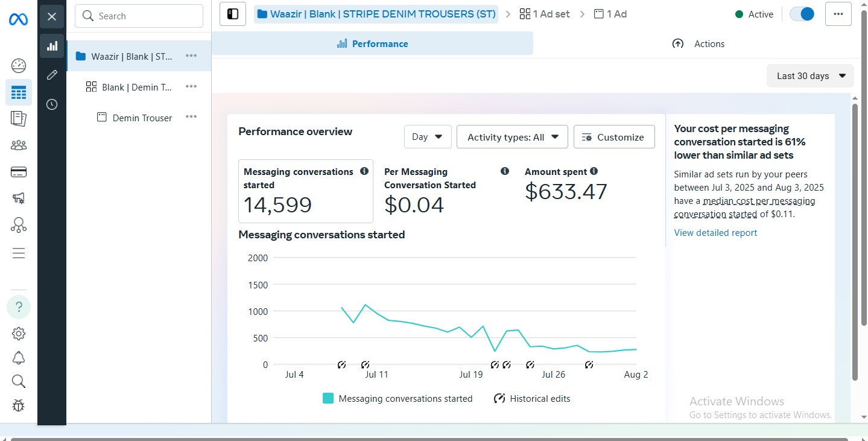Go to 1 Ad breadcrumb
The height and width of the screenshot is (441, 868).
tap(610, 14)
